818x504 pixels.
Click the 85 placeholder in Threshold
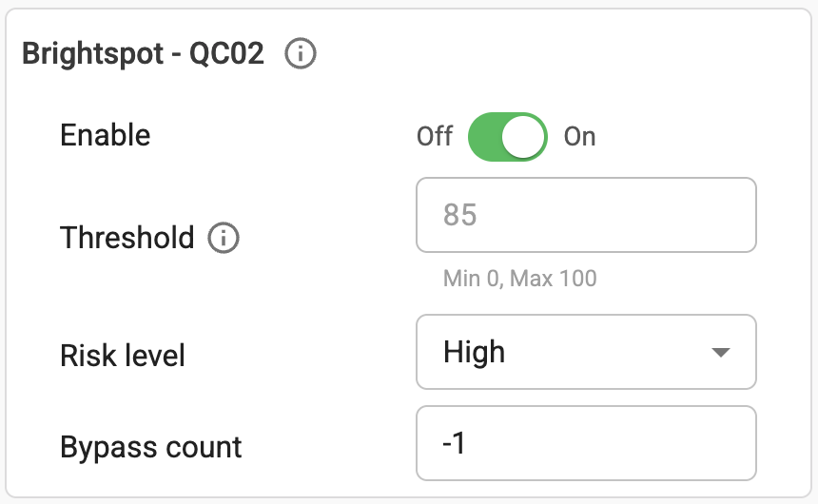[459, 215]
